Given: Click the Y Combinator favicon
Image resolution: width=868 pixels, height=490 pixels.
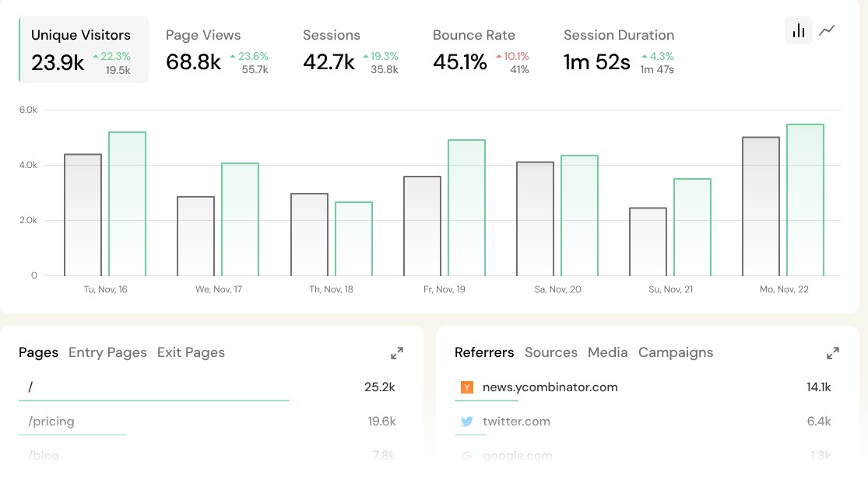Looking at the screenshot, I should coord(467,387).
